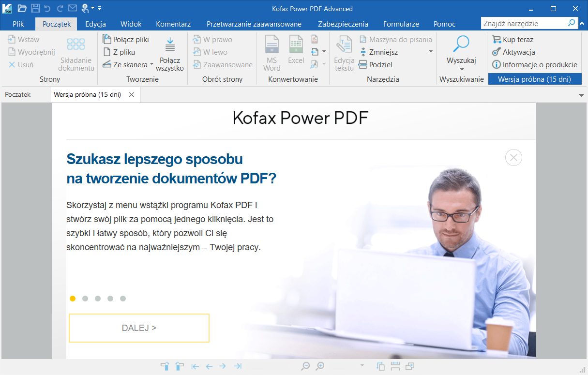Select the Początek ribbon tab
Image resolution: width=588 pixels, height=375 pixels.
[57, 24]
